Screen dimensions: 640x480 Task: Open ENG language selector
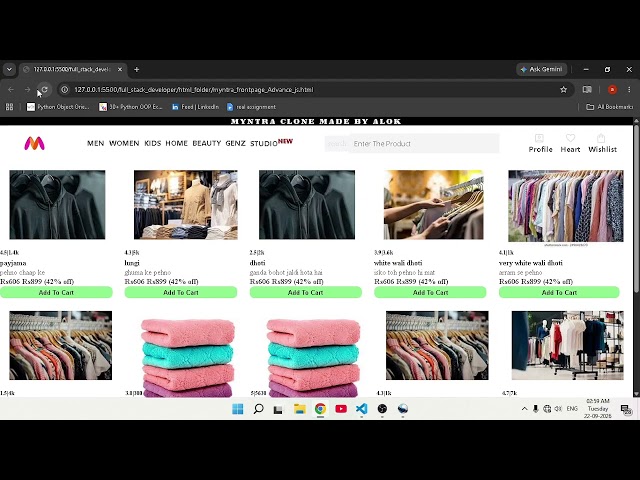(572, 409)
